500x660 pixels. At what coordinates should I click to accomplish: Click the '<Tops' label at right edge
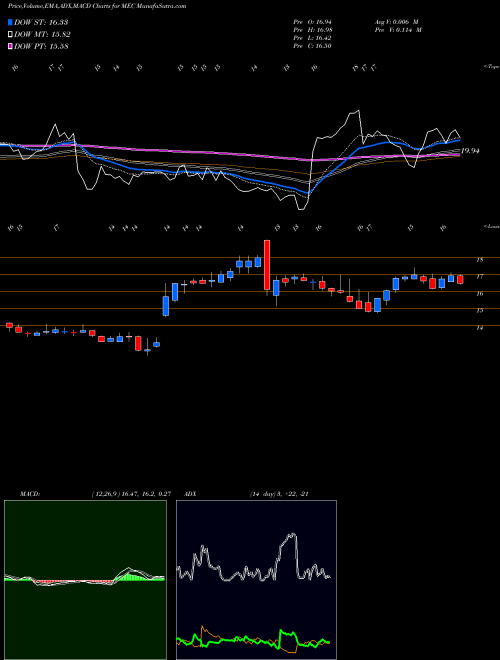click(492, 67)
